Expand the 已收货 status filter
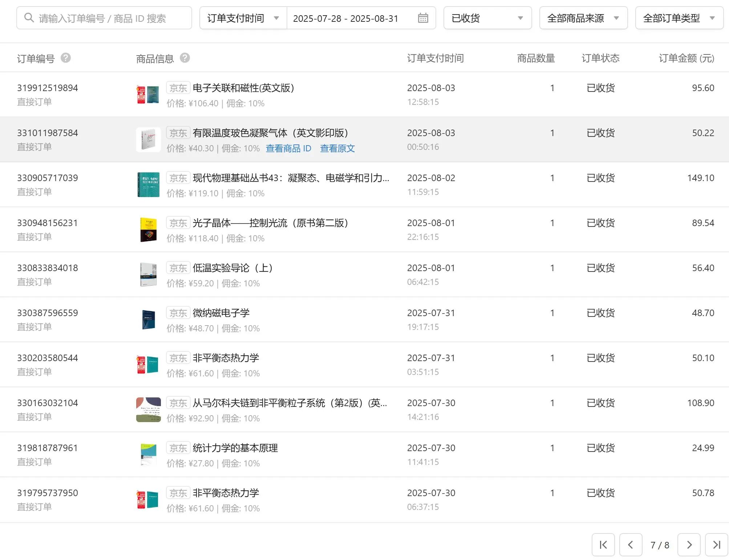 pos(487,18)
